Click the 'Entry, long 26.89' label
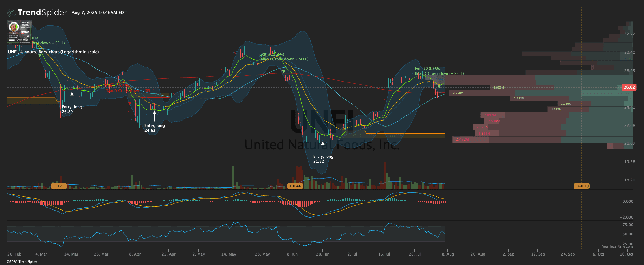Image resolution: width=644 pixels, height=265 pixels. coord(72,109)
